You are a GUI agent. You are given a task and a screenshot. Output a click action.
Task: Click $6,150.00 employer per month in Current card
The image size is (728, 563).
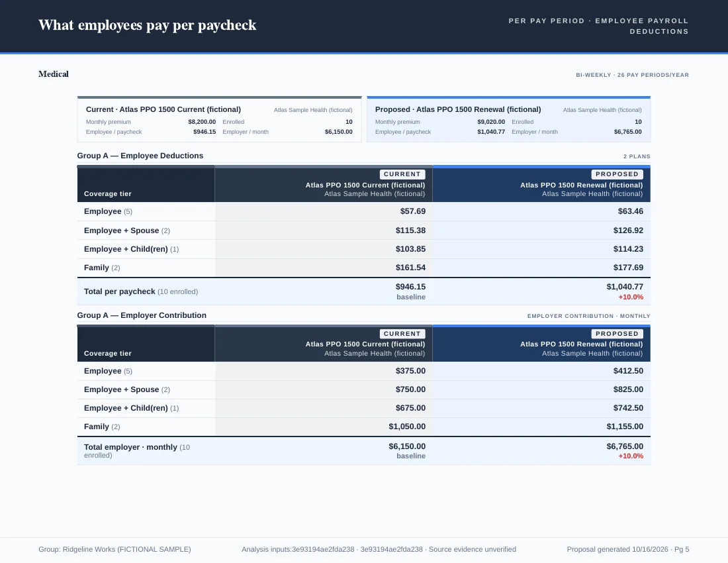(338, 132)
